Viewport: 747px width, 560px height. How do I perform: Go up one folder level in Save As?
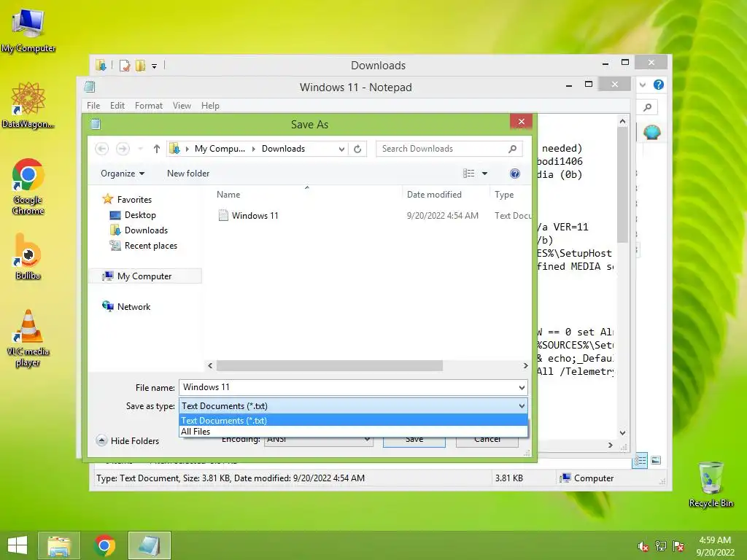pyautogui.click(x=157, y=149)
